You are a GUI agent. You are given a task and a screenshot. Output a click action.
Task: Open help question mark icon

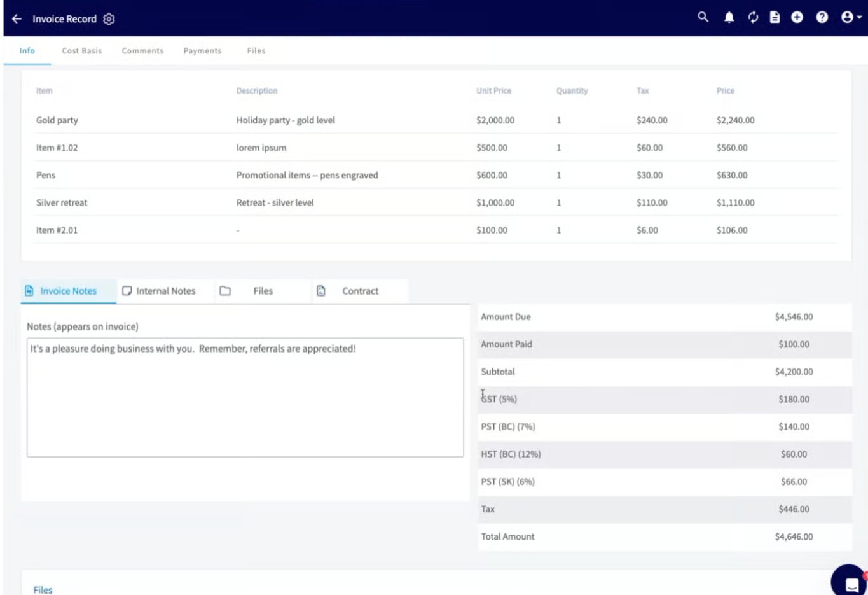pos(822,17)
